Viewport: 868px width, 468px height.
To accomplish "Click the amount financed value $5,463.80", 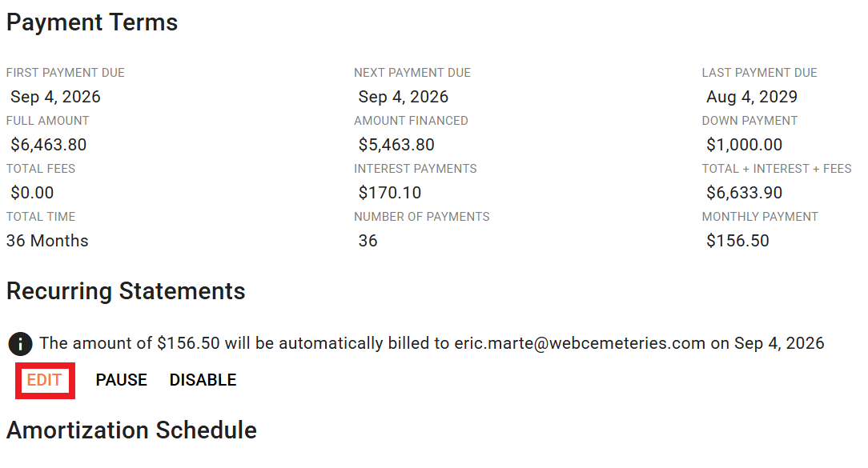I will point(396,145).
